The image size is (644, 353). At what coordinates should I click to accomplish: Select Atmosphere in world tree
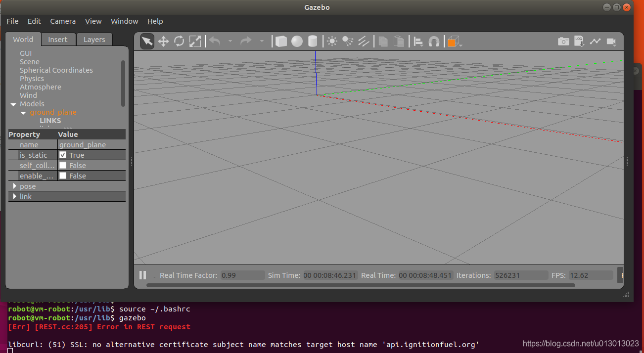pyautogui.click(x=41, y=87)
